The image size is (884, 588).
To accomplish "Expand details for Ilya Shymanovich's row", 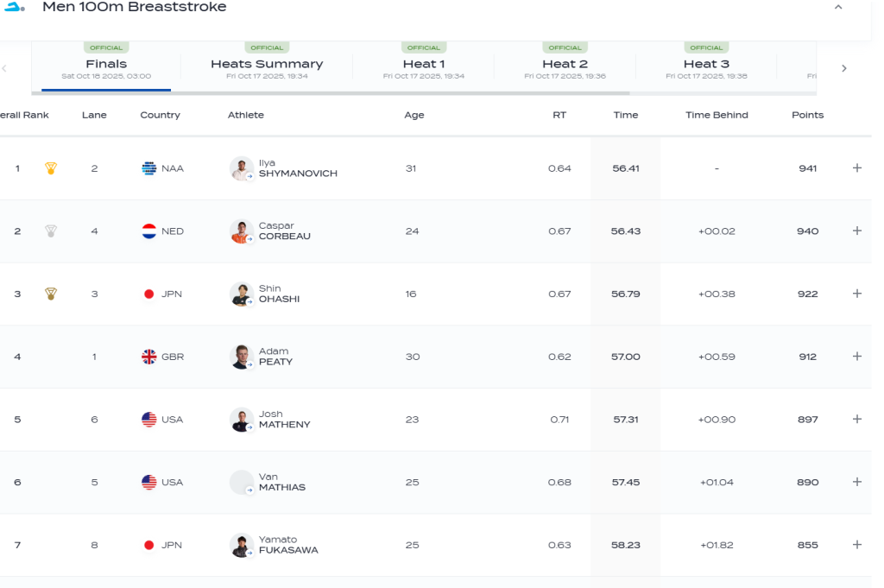I will coord(856,168).
